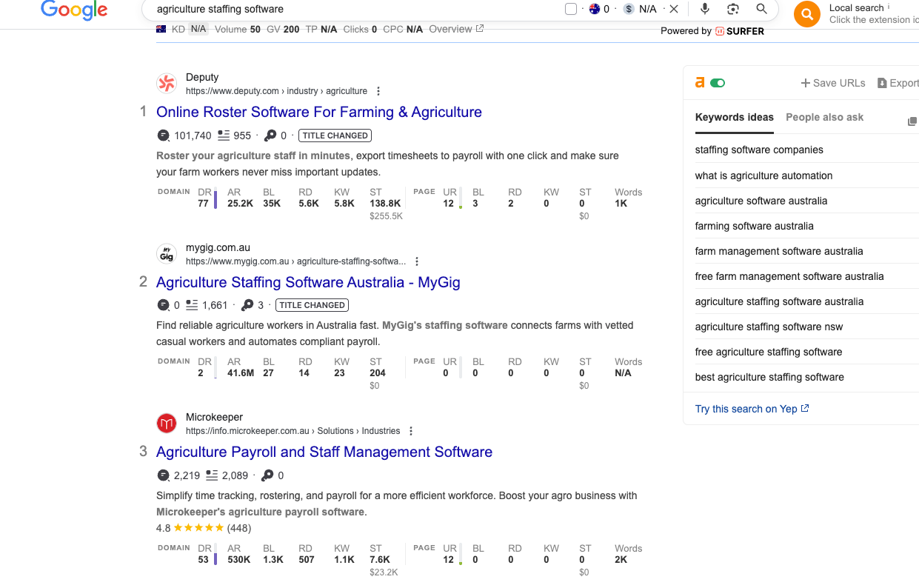Open the three-dot menu on the Deputy result
The image size is (919, 588).
(x=378, y=90)
